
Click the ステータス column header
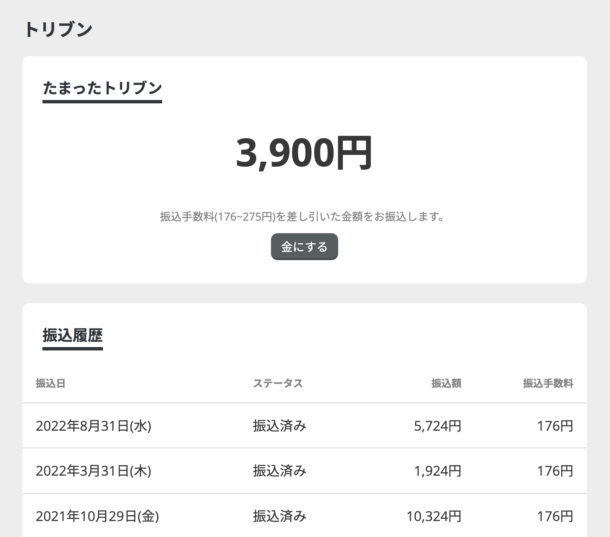pos(277,383)
